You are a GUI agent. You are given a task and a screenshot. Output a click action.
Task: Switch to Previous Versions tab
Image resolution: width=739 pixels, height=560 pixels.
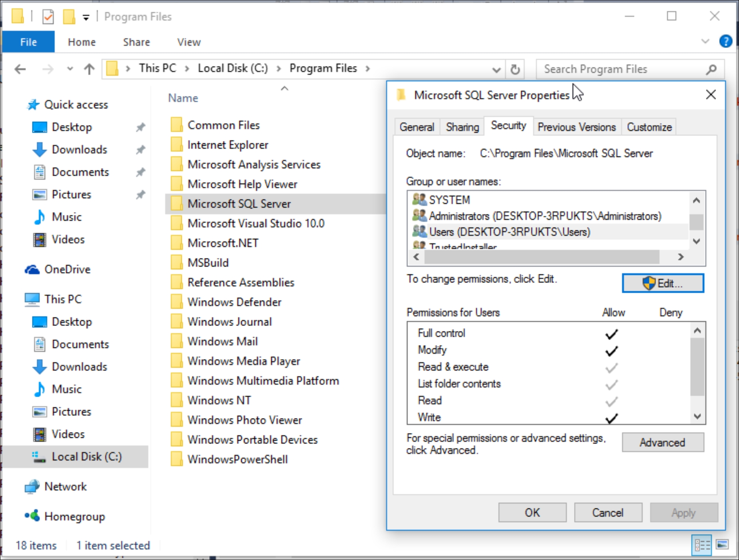(x=576, y=127)
